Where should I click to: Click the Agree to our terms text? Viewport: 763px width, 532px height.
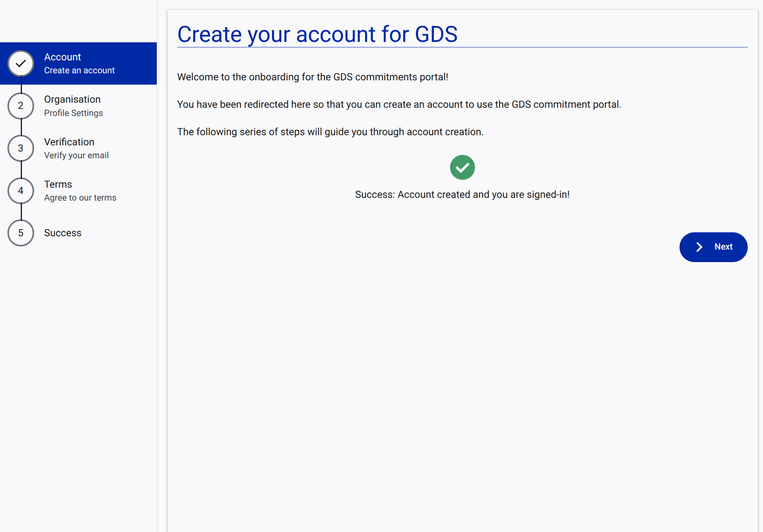tap(80, 197)
